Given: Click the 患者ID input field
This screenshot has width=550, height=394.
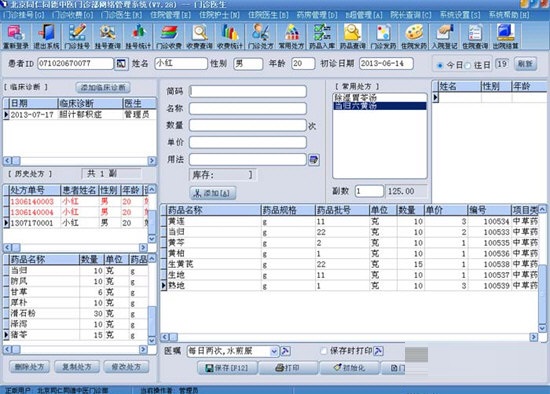Looking at the screenshot, I should (75, 64).
